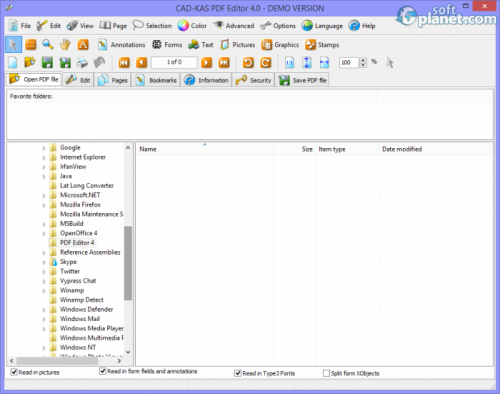Select the orange text 'A' tool icon

coord(83,44)
